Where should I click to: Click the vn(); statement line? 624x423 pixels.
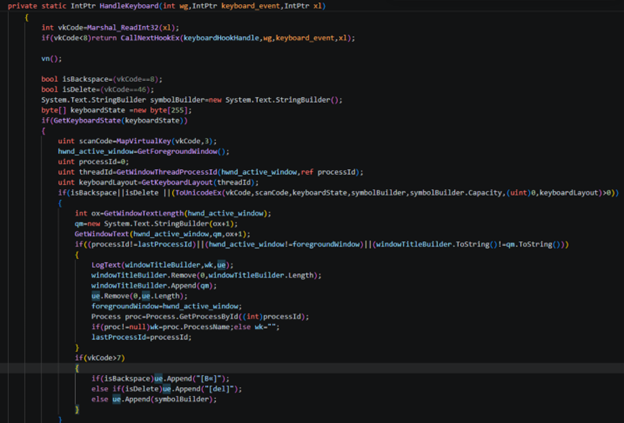(52, 58)
